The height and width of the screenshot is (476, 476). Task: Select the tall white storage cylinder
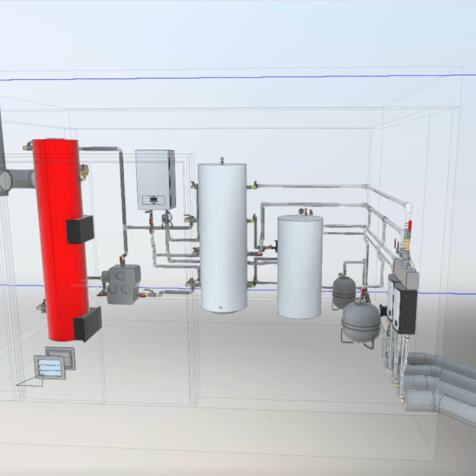coord(223,238)
